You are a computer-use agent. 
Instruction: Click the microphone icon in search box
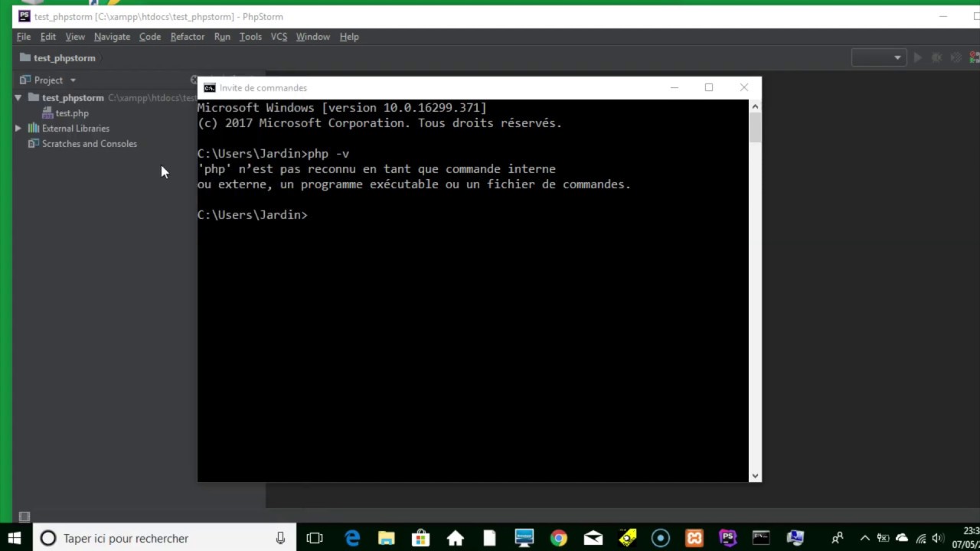point(281,538)
